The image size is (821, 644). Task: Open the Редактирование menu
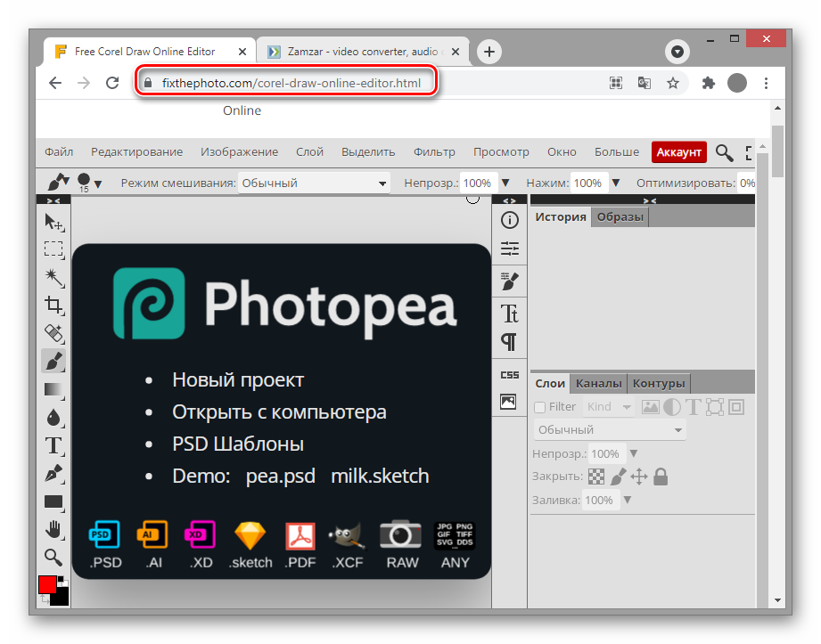(136, 152)
